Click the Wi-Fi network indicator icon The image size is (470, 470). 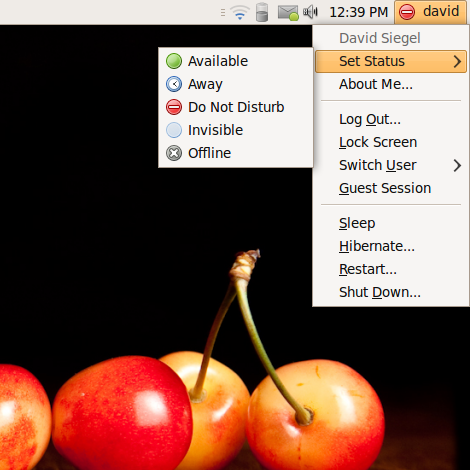click(x=240, y=13)
